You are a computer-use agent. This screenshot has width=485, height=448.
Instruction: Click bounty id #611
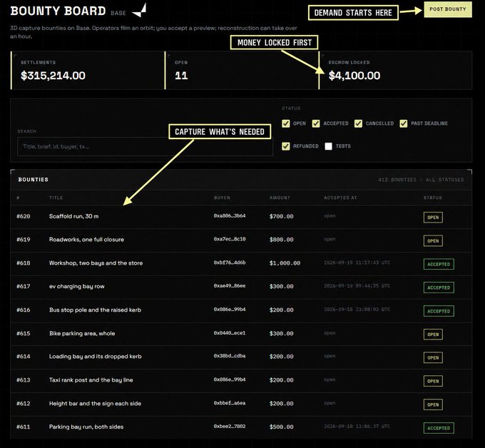click(x=24, y=427)
